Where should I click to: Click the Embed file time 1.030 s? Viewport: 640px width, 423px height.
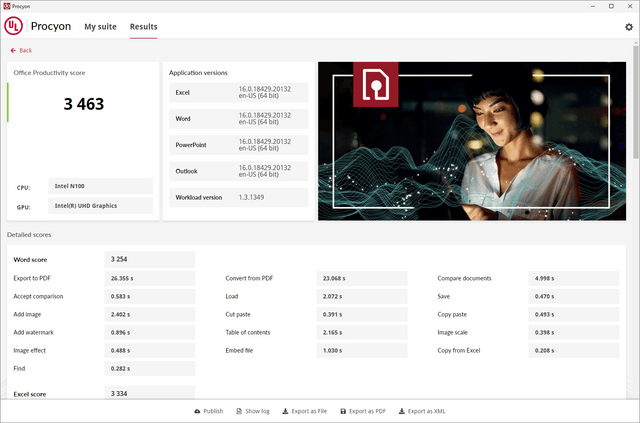coord(362,350)
